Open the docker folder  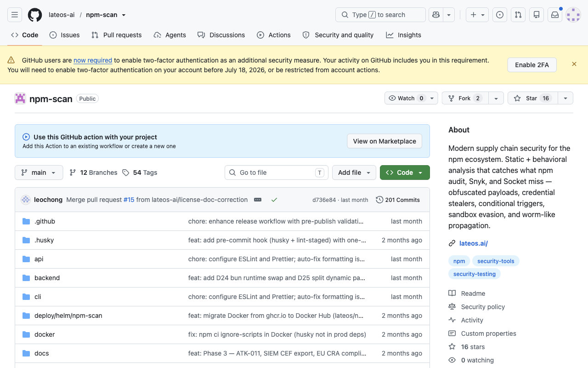(45, 334)
